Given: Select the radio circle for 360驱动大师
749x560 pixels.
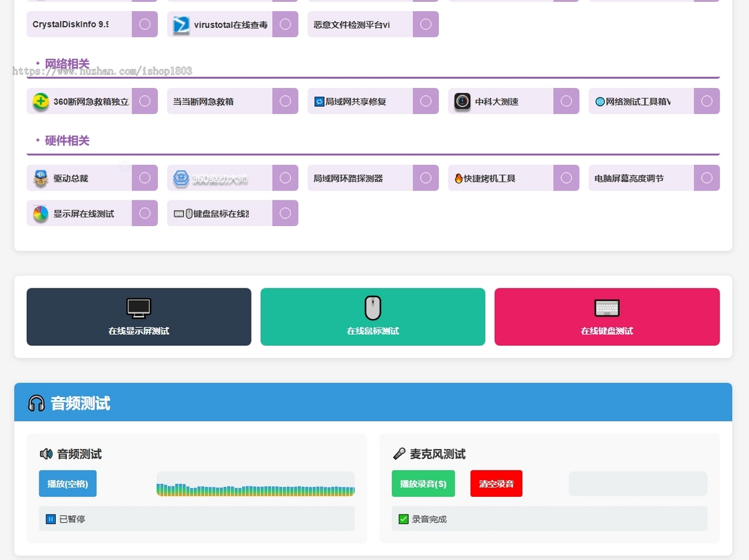Looking at the screenshot, I should coord(285,178).
